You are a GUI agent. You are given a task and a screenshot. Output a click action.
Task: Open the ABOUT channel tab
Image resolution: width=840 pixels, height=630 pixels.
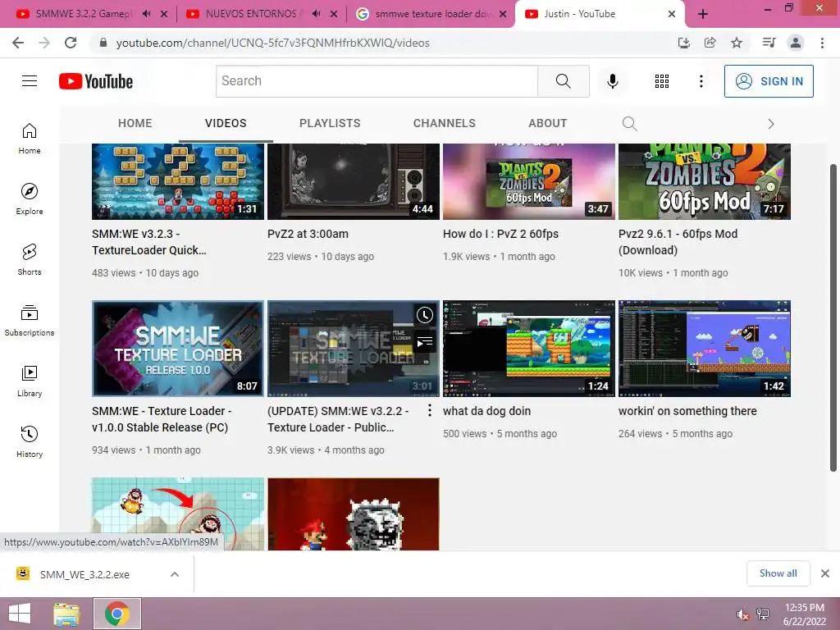click(x=547, y=123)
